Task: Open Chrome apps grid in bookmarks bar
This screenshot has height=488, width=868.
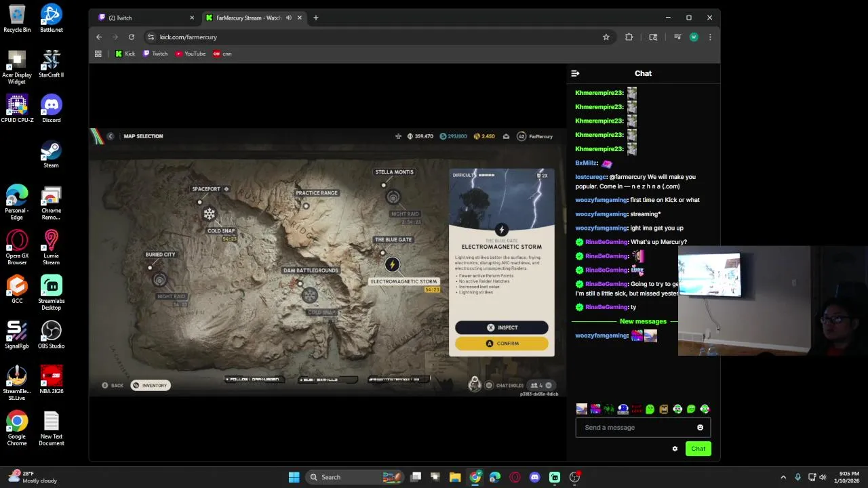Action: pyautogui.click(x=98, y=54)
